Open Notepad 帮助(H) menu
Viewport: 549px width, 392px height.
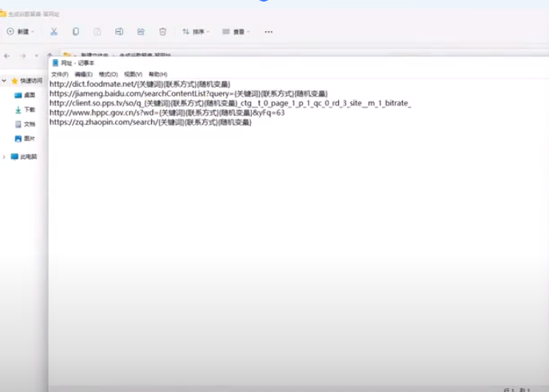158,74
